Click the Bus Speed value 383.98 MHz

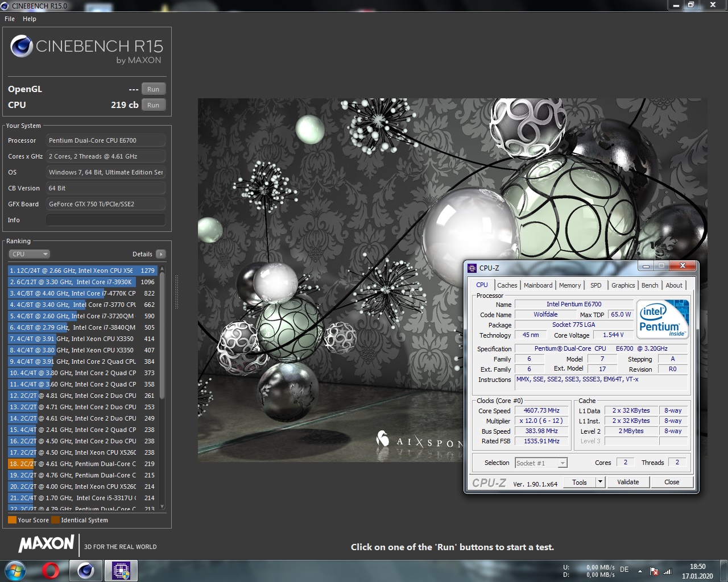(x=541, y=431)
